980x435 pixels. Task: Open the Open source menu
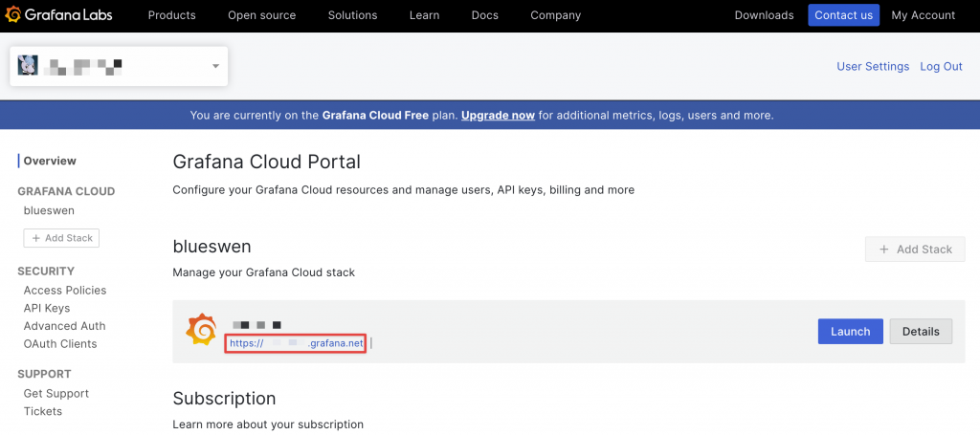click(261, 15)
